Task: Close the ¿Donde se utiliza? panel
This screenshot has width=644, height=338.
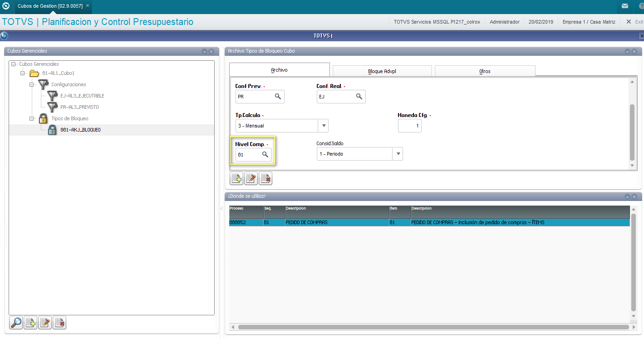Action: pyautogui.click(x=634, y=196)
